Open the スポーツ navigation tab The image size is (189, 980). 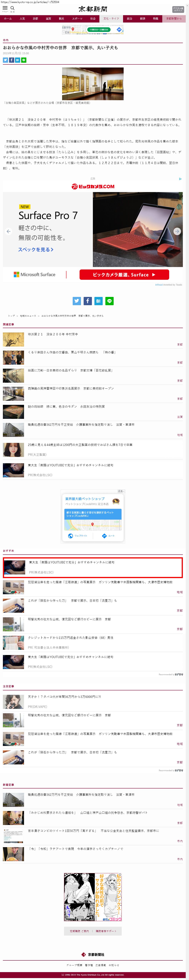pos(77,19)
